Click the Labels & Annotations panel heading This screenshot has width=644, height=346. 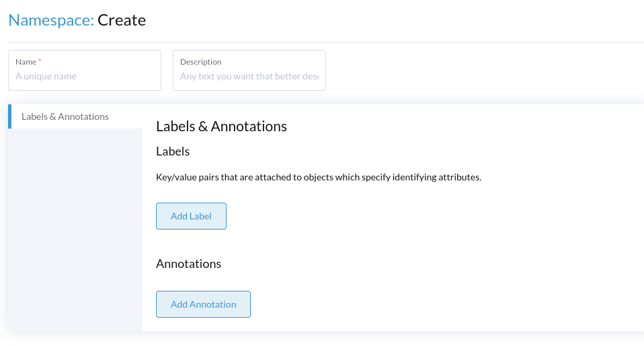click(x=221, y=127)
